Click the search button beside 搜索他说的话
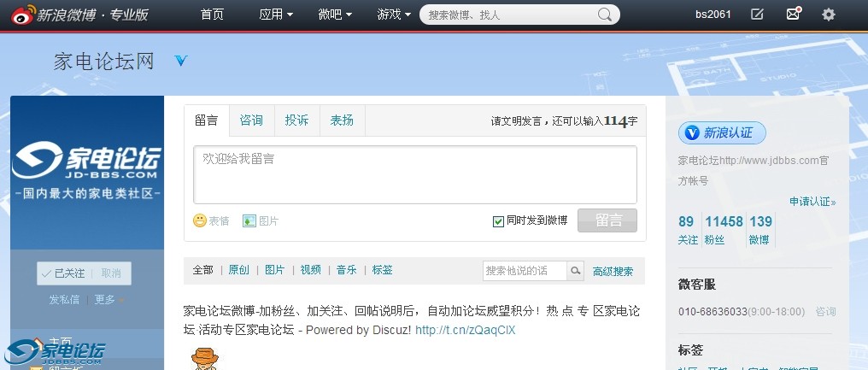The image size is (868, 370). tap(576, 271)
